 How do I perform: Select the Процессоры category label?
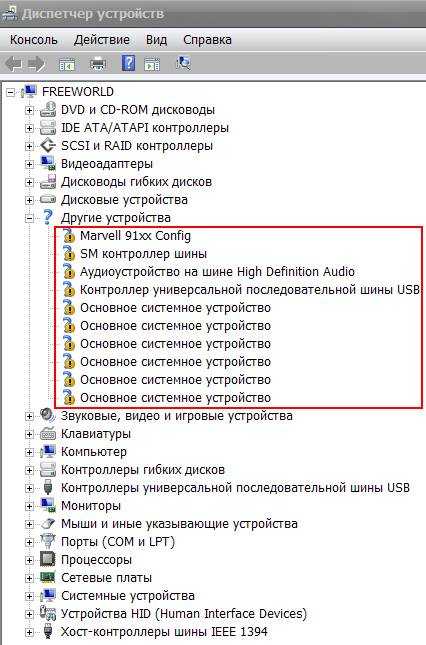coord(96,560)
